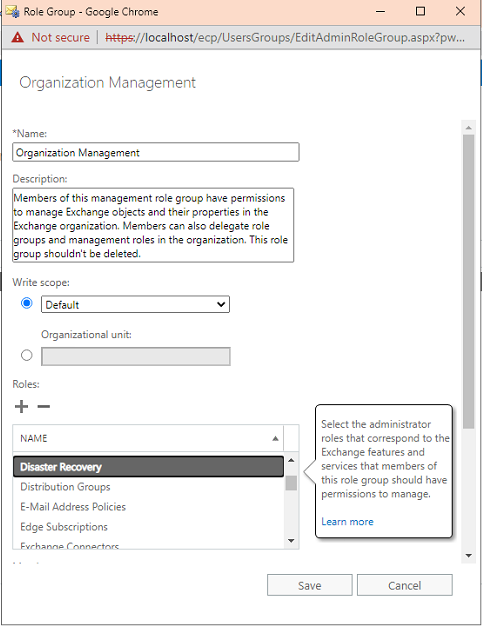
Task: Click the Role Group window mail icon
Action: tap(12, 12)
